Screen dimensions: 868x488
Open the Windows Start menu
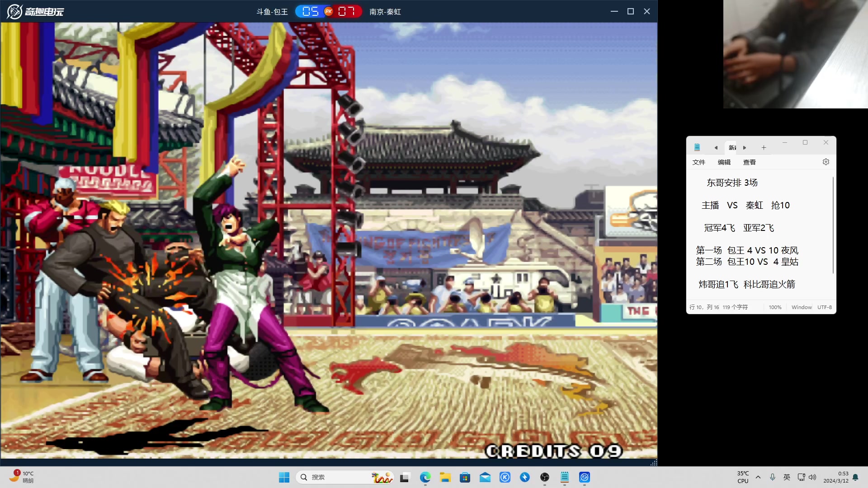284,477
